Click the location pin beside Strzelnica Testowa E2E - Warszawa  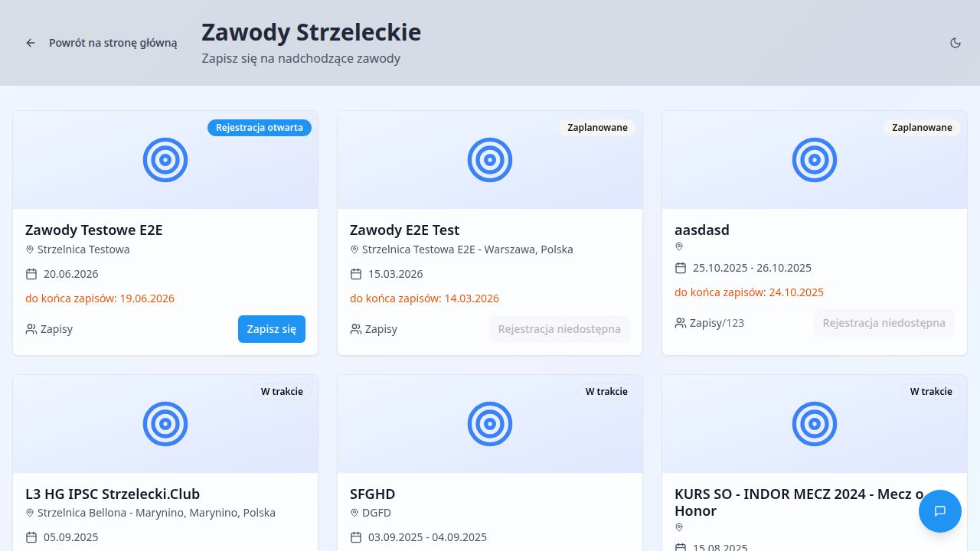(354, 249)
